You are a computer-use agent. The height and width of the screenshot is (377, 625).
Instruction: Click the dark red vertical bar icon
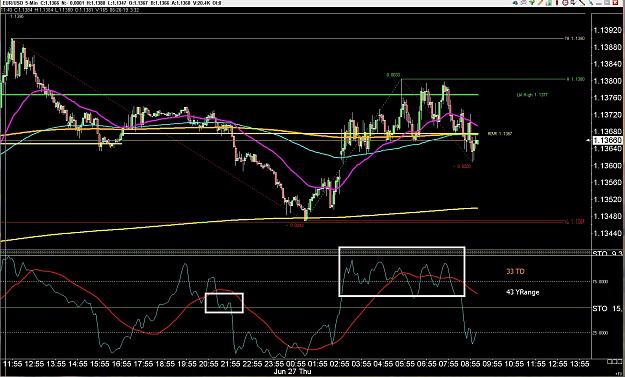point(557,2)
